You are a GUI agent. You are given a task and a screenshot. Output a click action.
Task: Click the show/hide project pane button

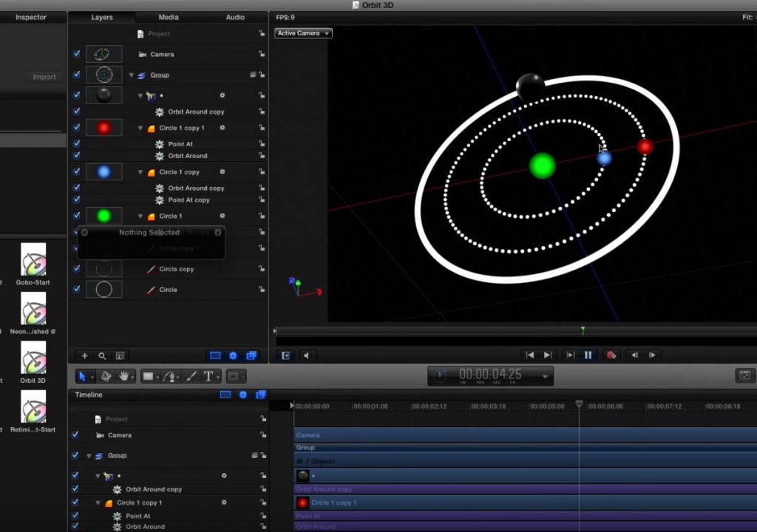[x=285, y=356]
